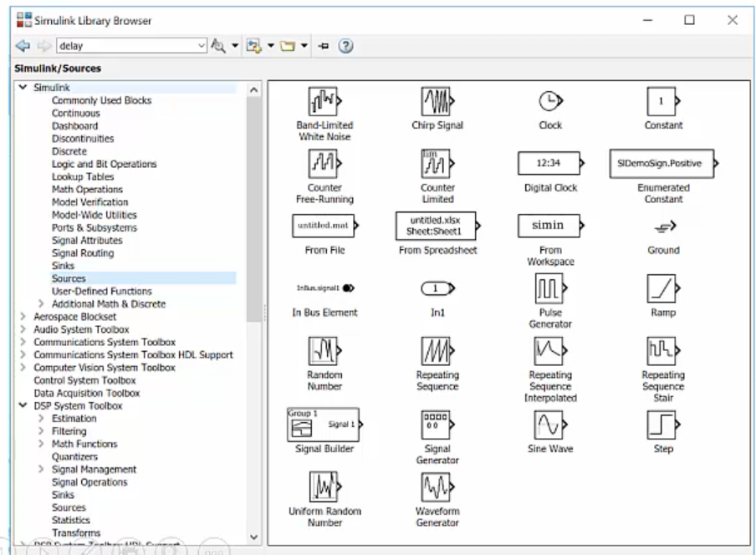Open the Continuous library
The image size is (756, 555).
pos(76,113)
